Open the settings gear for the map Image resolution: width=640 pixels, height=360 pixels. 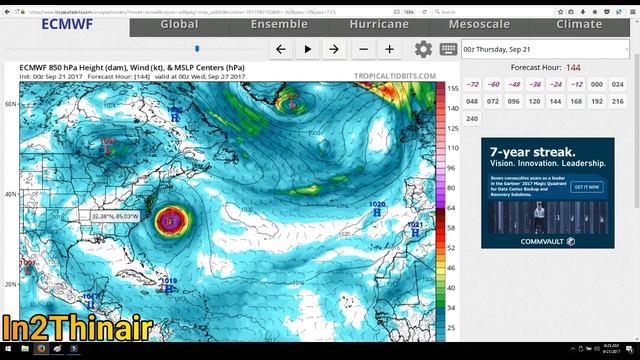(x=423, y=49)
